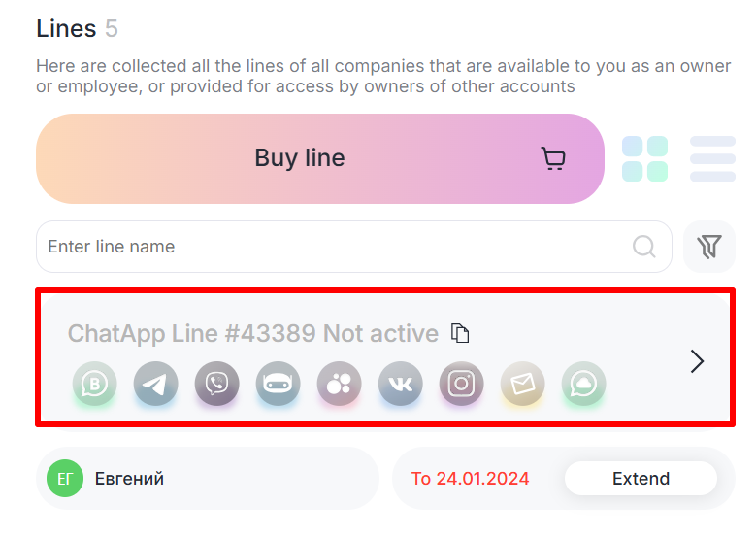Click the VK messenger icon
The width and height of the screenshot is (756, 538).
coord(401,384)
